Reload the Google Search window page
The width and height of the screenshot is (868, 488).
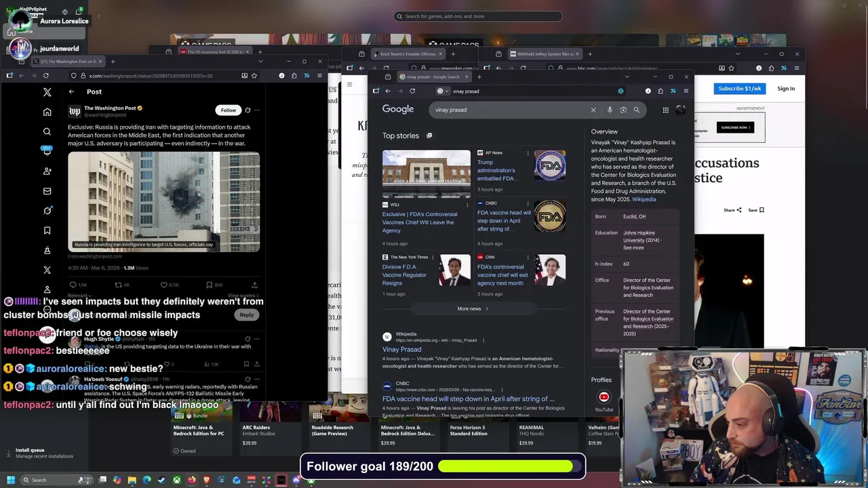coord(412,91)
